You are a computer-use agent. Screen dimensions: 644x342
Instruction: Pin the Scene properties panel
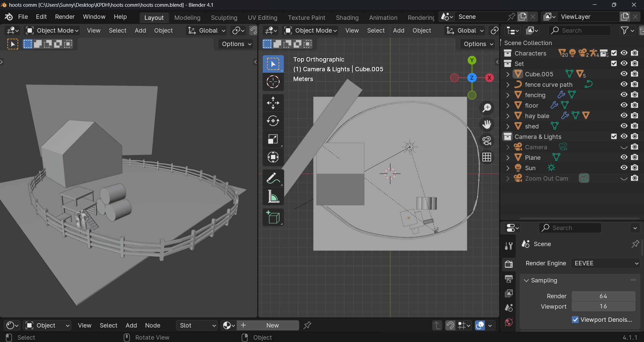[635, 244]
